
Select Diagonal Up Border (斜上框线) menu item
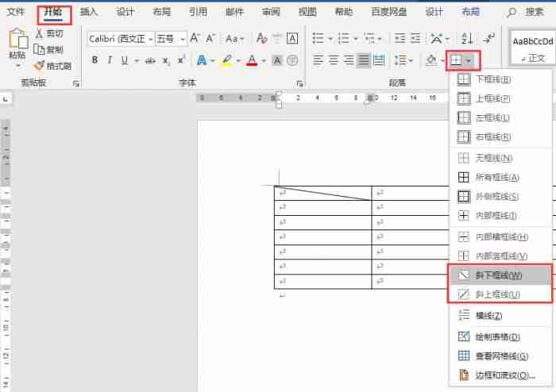click(x=500, y=294)
